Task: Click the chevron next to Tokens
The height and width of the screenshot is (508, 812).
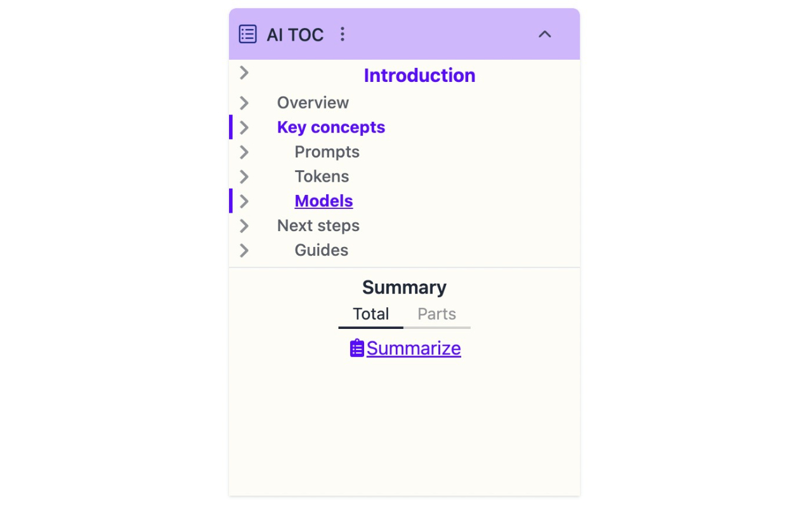Action: click(x=244, y=177)
